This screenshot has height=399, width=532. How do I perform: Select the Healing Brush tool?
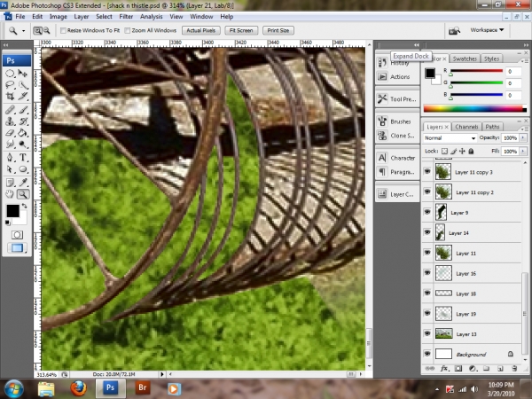tap(10, 110)
